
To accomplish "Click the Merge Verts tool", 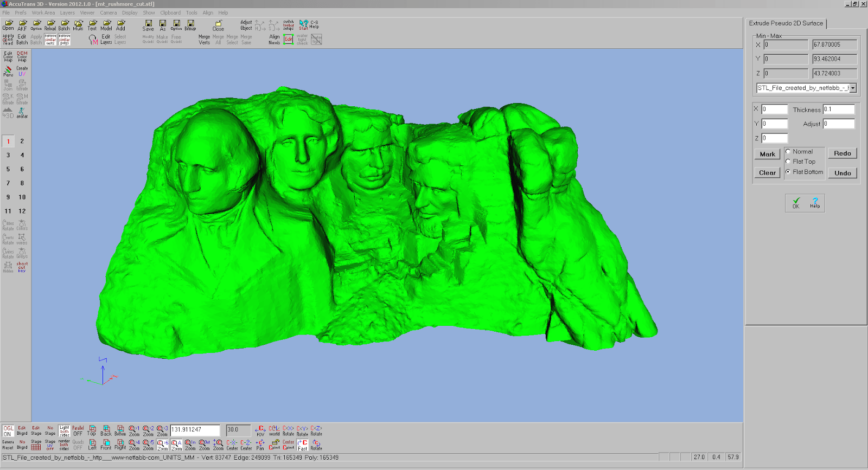I will point(204,40).
